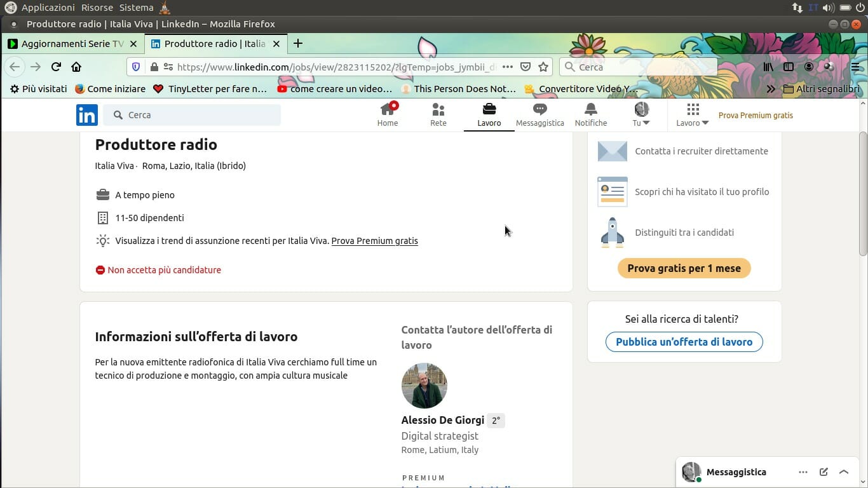Click Prova Premium gratis hiring trends link

375,241
